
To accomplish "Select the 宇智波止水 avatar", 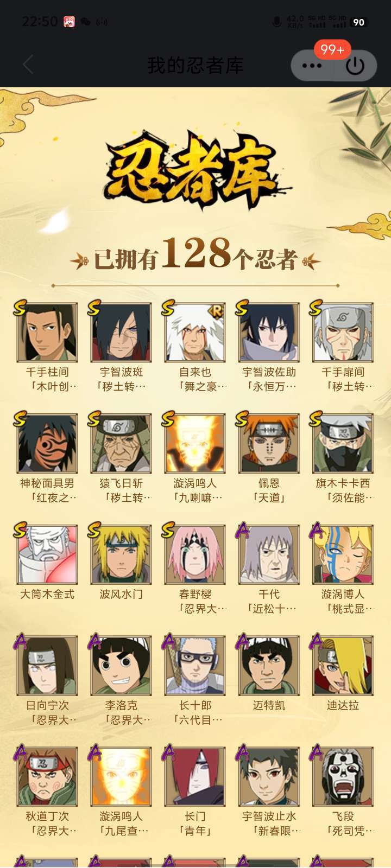I will 269,776.
